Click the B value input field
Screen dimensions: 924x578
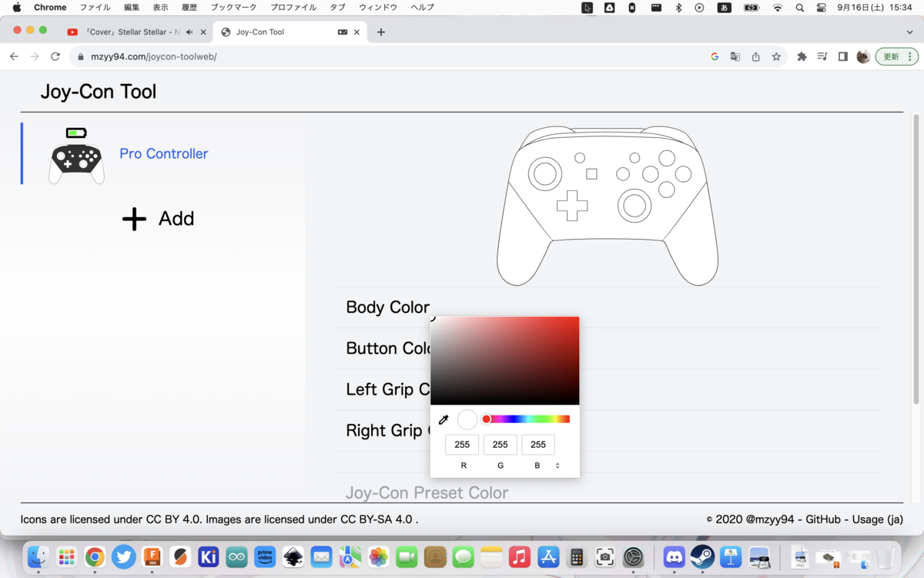tap(538, 445)
